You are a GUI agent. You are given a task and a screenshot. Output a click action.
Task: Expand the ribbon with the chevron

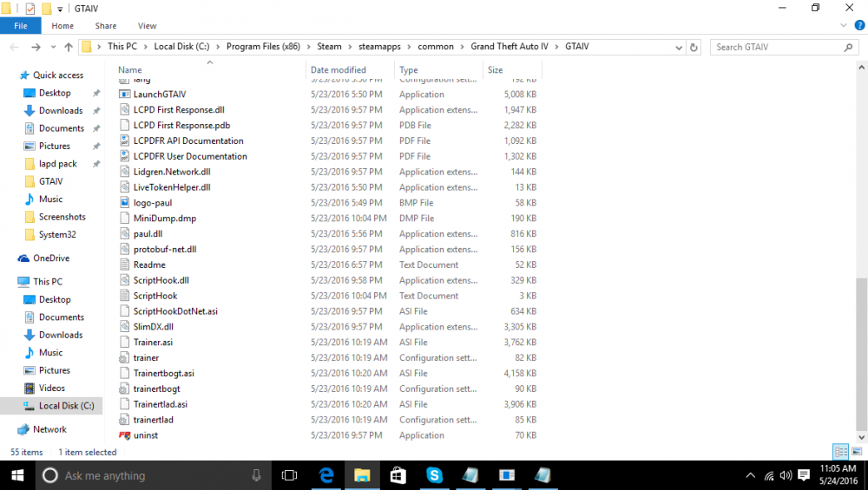coord(844,25)
